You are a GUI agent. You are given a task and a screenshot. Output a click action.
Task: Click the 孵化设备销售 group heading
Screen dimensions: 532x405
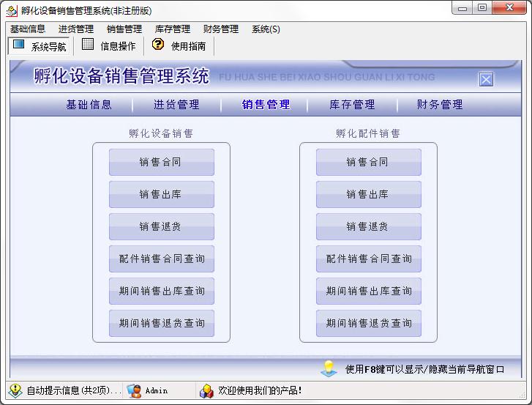[161, 133]
